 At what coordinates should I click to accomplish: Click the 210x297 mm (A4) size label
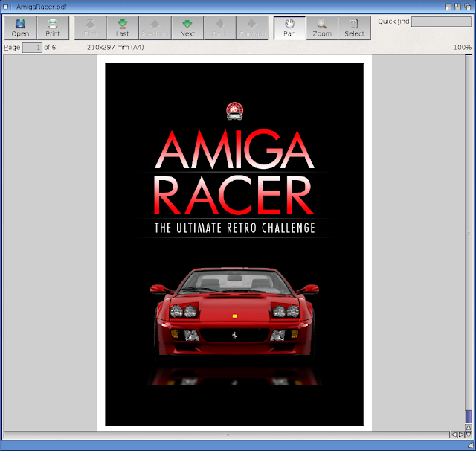click(115, 48)
